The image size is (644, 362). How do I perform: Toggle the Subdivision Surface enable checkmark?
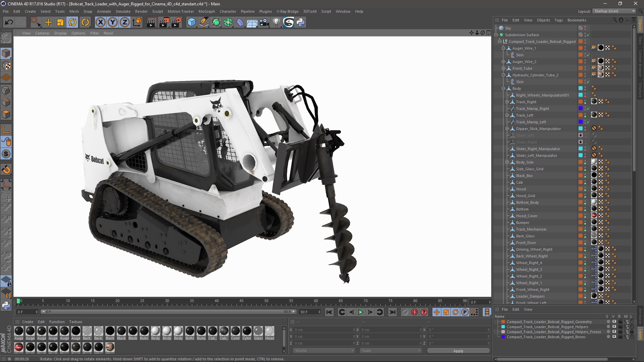588,35
